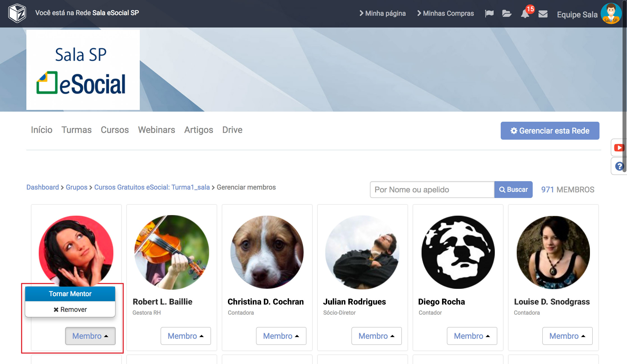Choose Remover from the member menu
Image resolution: width=627 pixels, height=364 pixels.
click(70, 309)
